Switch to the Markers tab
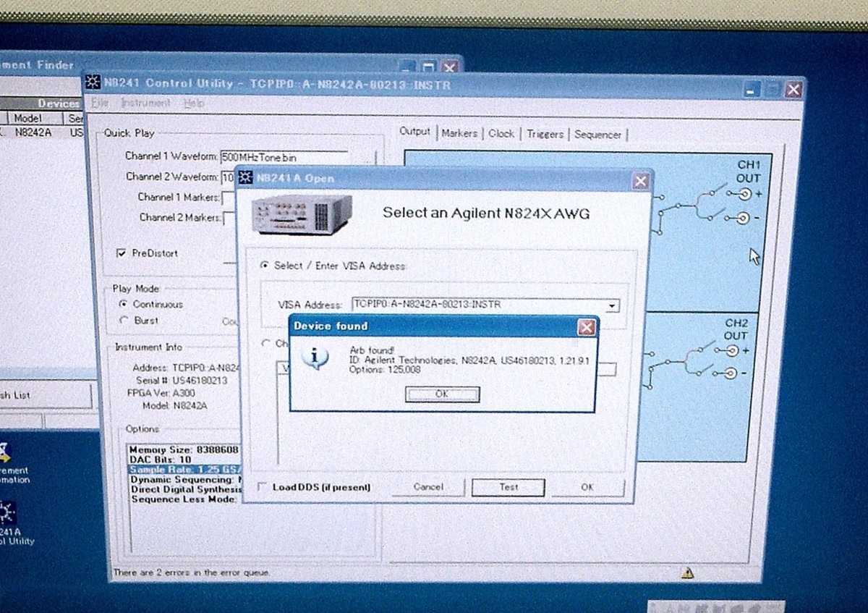The image size is (868, 613). pos(459,133)
